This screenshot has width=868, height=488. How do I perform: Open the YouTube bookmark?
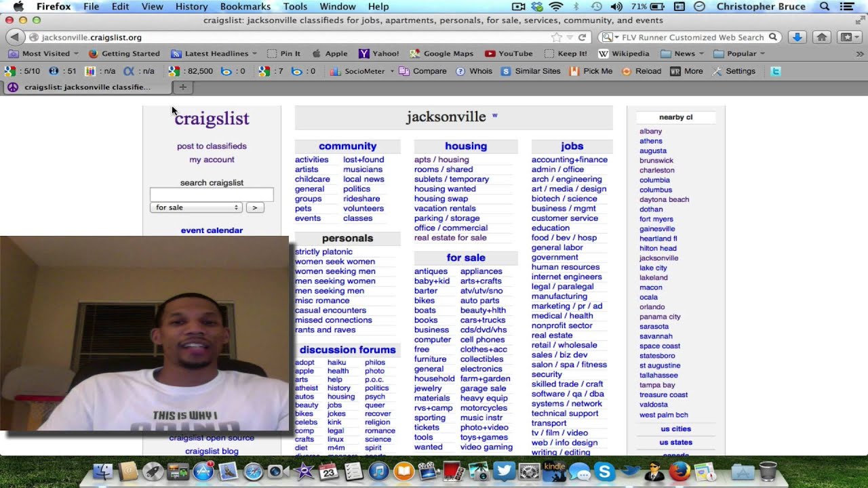[509, 54]
